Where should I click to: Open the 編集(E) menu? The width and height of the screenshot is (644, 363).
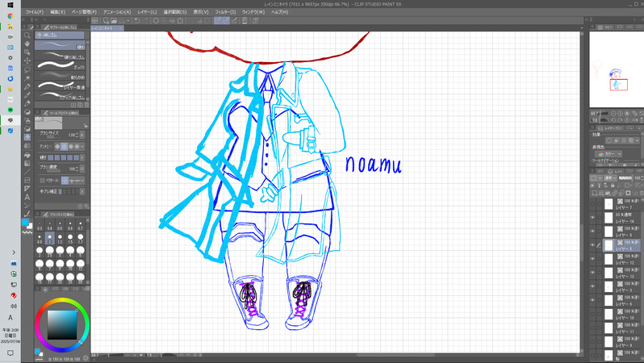tap(57, 12)
